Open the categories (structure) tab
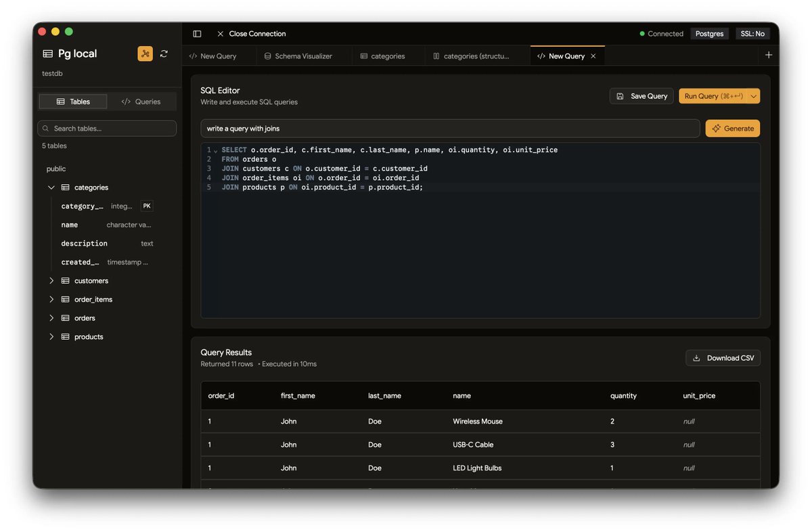812x532 pixels. (x=477, y=56)
